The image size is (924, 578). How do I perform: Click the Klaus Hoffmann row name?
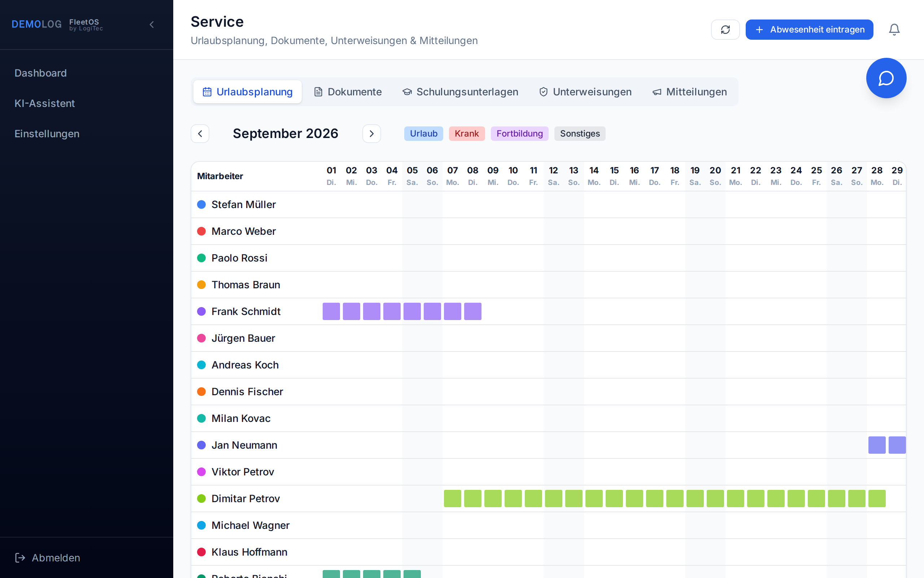pos(249,552)
